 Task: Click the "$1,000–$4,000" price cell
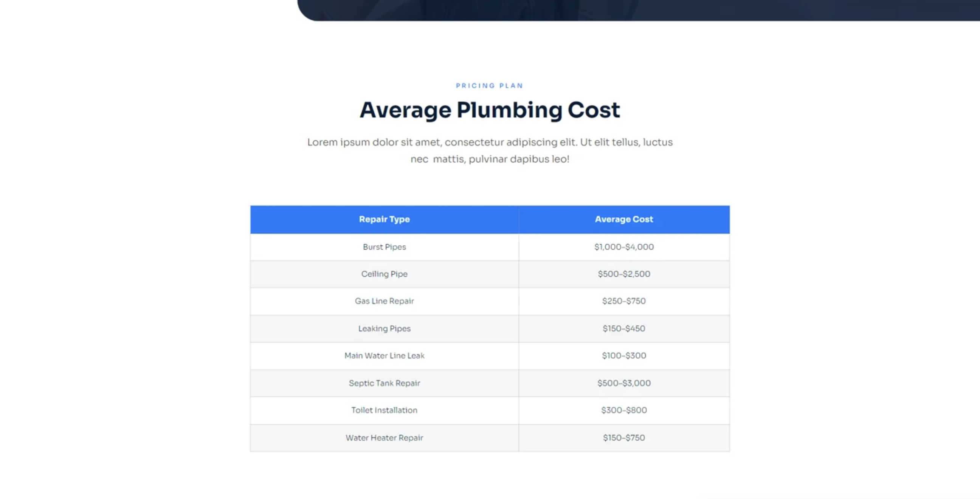(x=624, y=247)
